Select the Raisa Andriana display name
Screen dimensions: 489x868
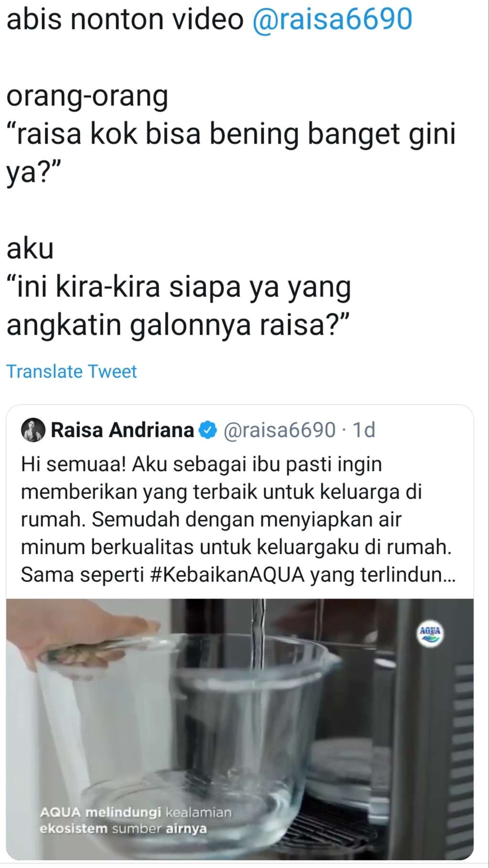[122, 430]
